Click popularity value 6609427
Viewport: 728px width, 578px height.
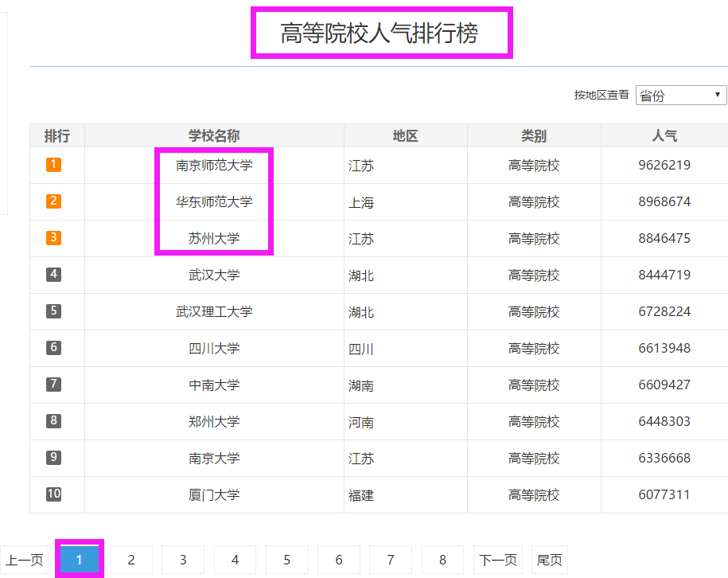click(664, 385)
